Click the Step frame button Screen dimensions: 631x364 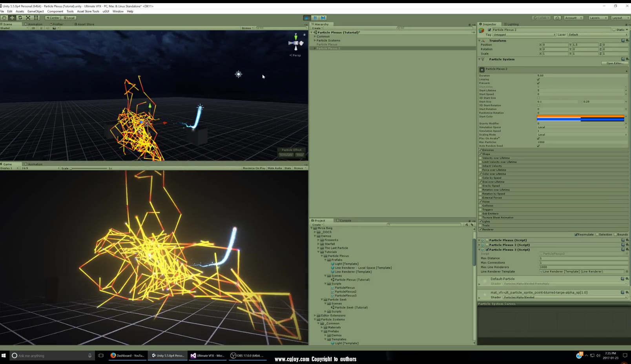coord(323,18)
